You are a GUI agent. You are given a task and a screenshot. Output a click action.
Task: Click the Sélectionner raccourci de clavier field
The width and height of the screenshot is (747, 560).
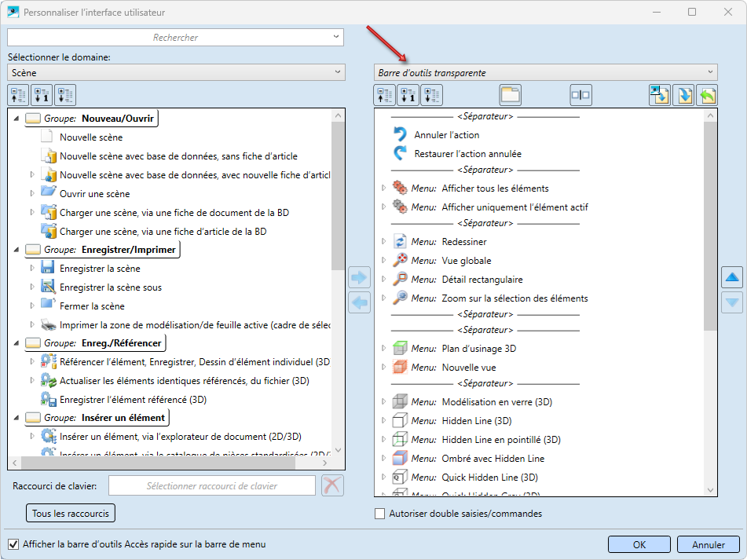212,485
